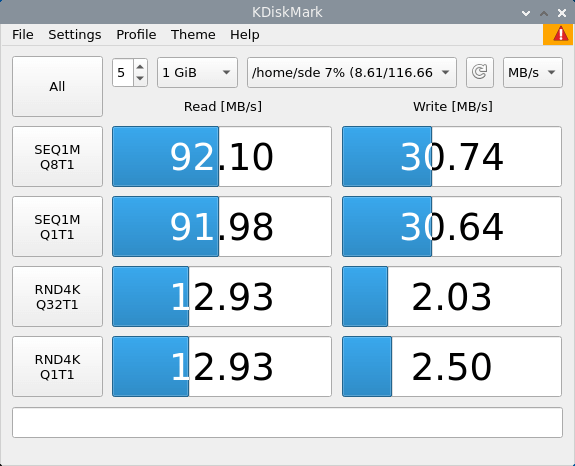This screenshot has height=466, width=575.
Task: Start the RND4K Q32T1 benchmark
Action: click(58, 297)
